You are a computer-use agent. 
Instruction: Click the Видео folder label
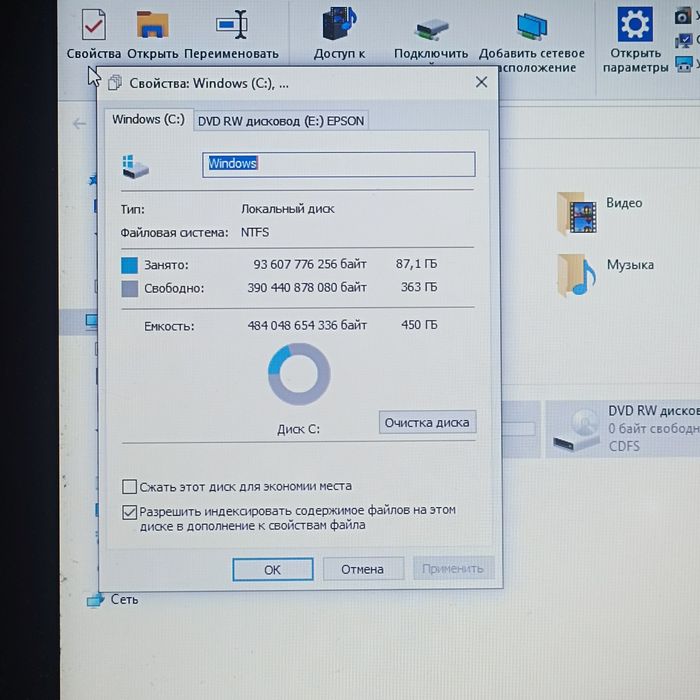coord(624,203)
